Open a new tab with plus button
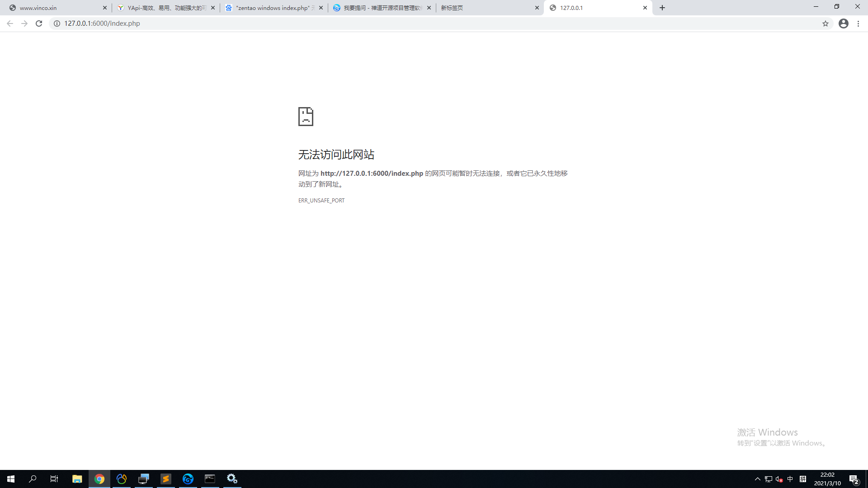The image size is (868, 488). pyautogui.click(x=662, y=8)
